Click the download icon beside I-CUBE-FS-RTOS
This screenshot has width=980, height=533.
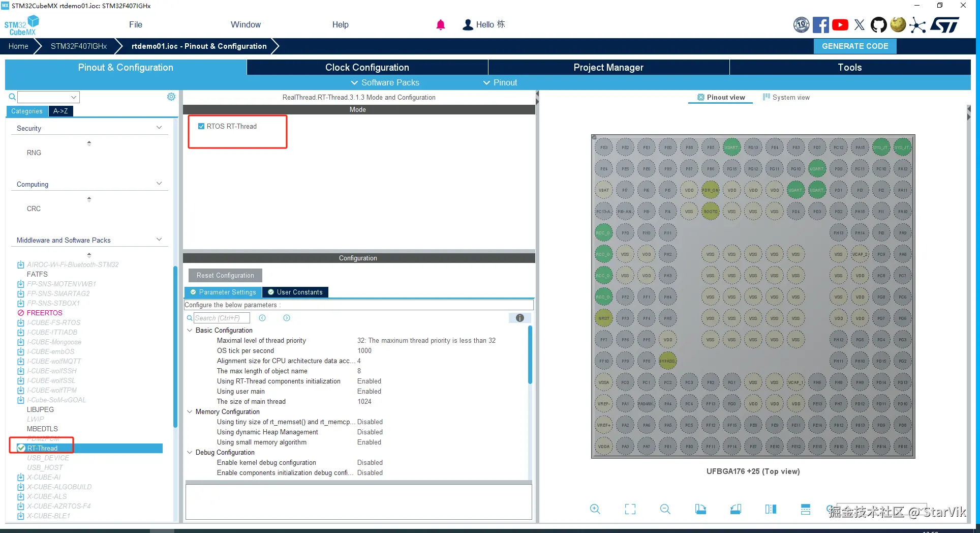point(21,322)
